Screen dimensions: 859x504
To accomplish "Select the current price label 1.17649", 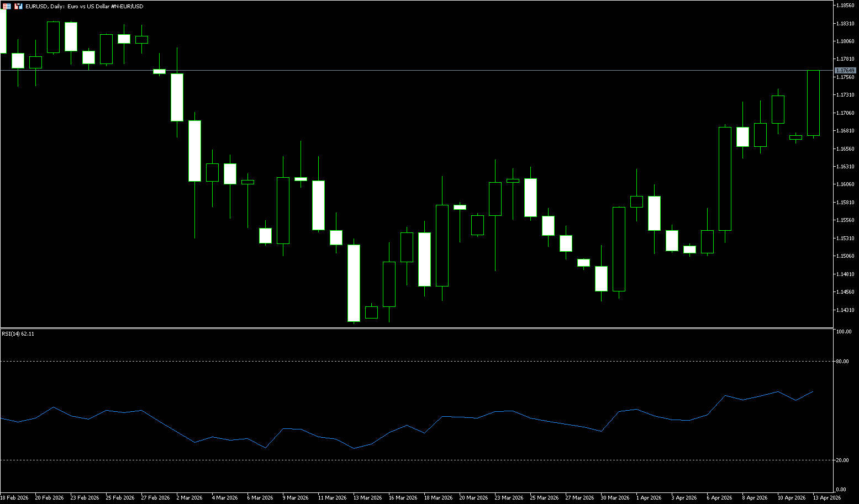I will [x=845, y=71].
